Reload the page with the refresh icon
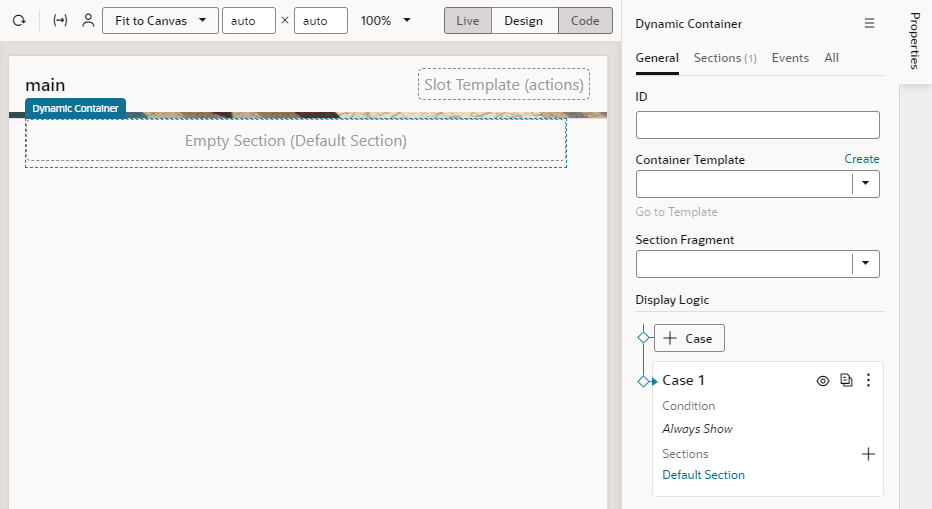Screen dimensions: 932x509 click(x=19, y=21)
